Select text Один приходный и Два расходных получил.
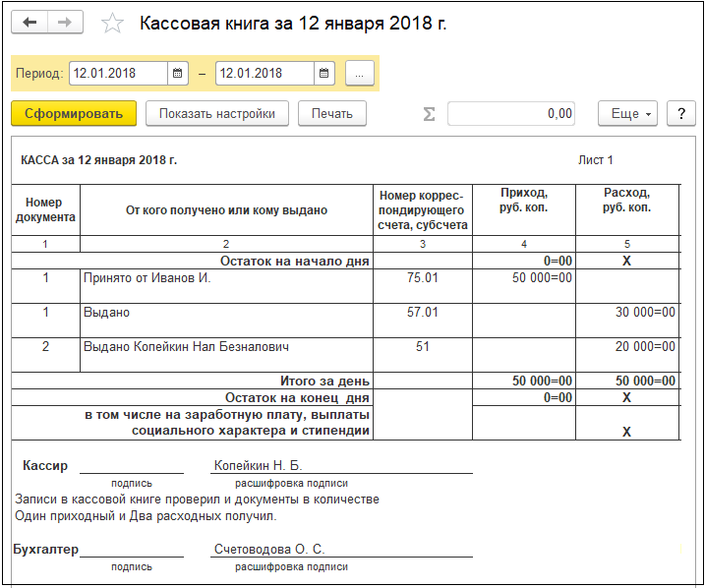This screenshot has width=705, height=588. [146, 515]
